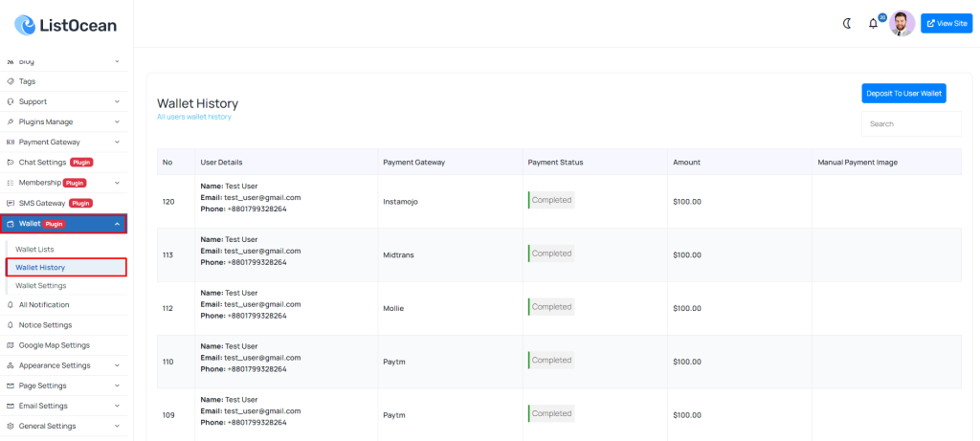Focus the Search input field
The width and height of the screenshot is (980, 441).
click(x=911, y=123)
